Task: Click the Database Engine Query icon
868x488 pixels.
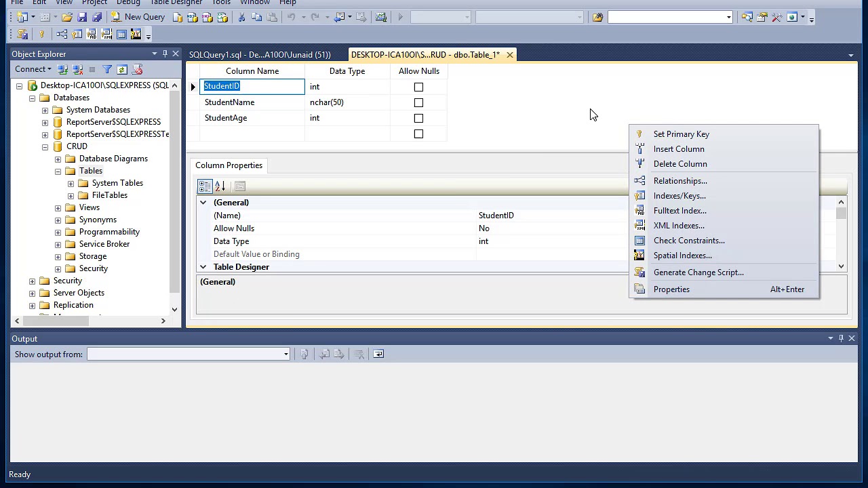Action: (x=178, y=17)
